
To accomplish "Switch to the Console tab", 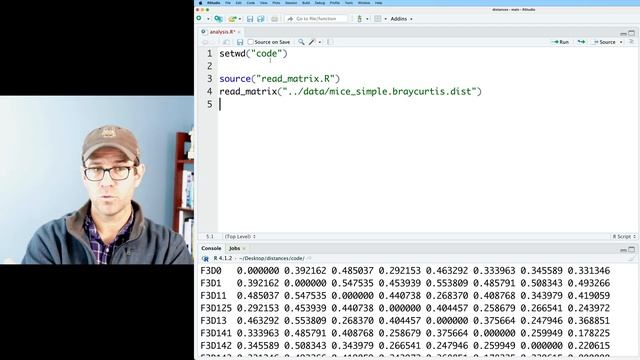I will [x=211, y=248].
